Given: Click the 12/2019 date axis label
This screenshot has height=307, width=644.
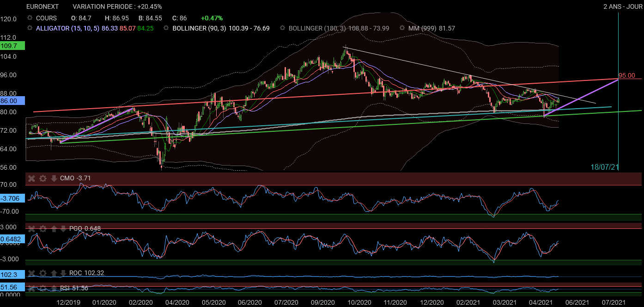Looking at the screenshot, I should [69, 302].
